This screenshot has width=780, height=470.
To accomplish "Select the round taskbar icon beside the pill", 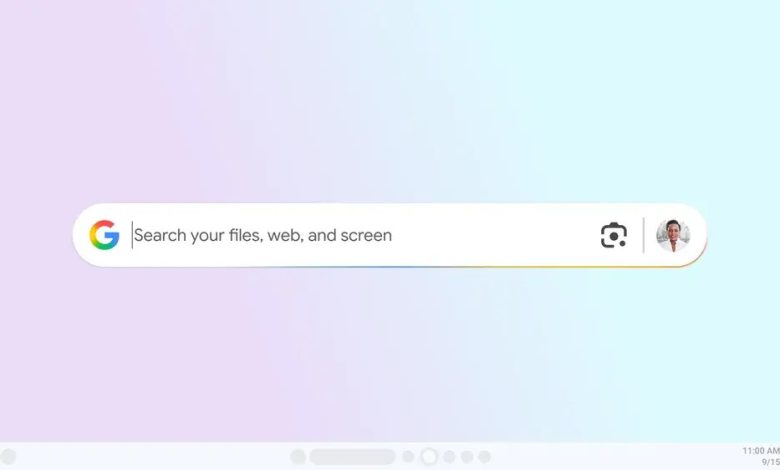I will [298, 457].
